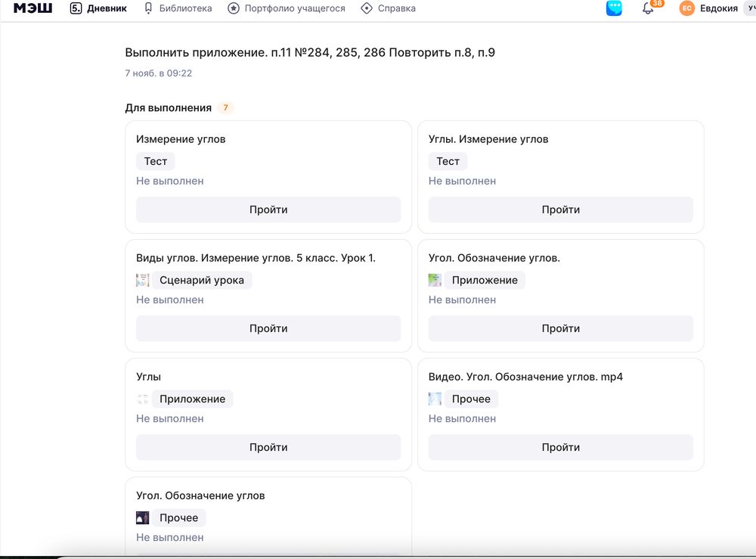This screenshot has width=756, height=559.
Task: Click Пройти under Виды углов lesson scenario
Action: [x=268, y=328]
